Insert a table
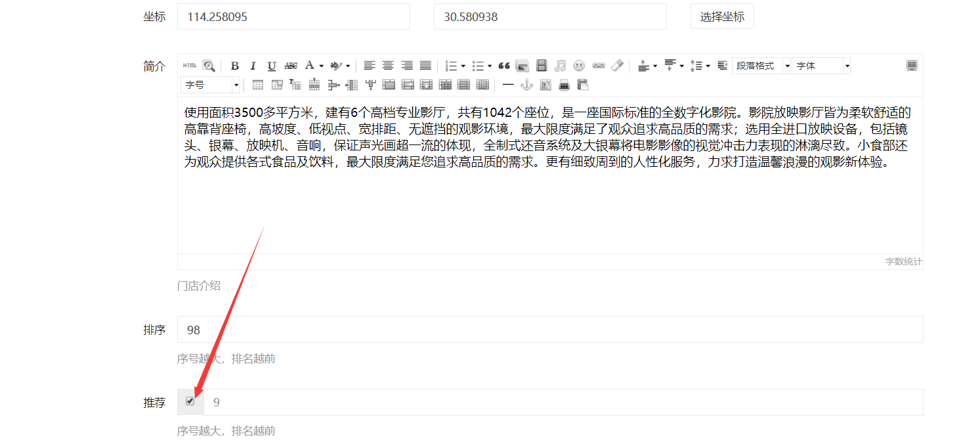 tap(258, 85)
